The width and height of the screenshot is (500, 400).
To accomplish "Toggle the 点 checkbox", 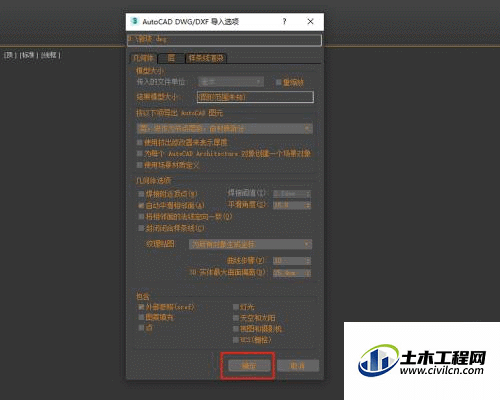I will click(141, 328).
